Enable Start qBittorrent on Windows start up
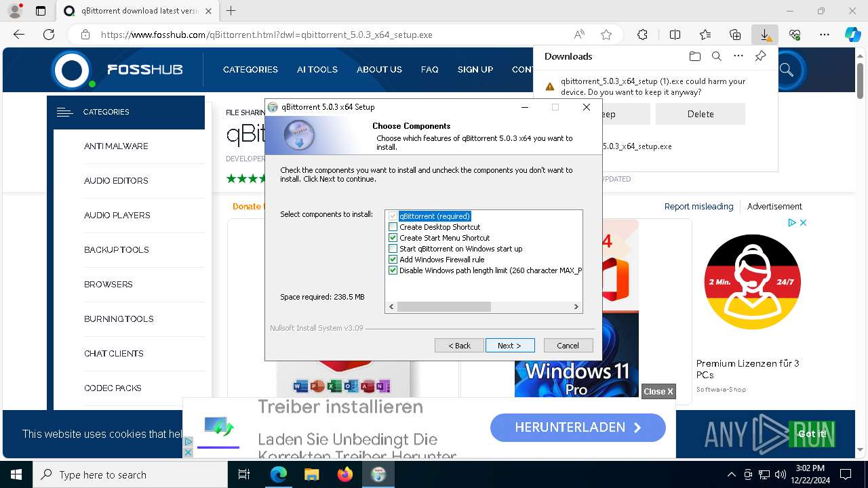Image resolution: width=868 pixels, height=488 pixels. coord(393,249)
